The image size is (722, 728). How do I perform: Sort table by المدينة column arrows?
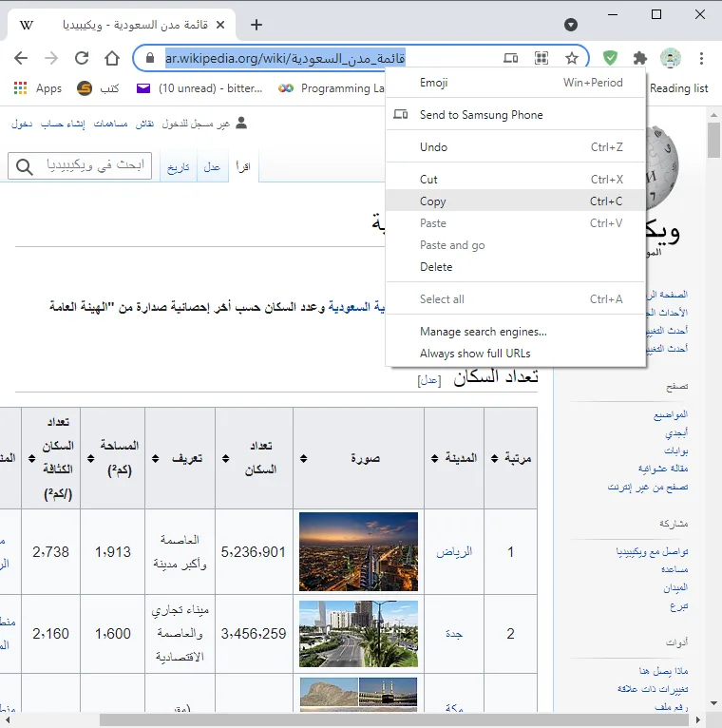(434, 458)
